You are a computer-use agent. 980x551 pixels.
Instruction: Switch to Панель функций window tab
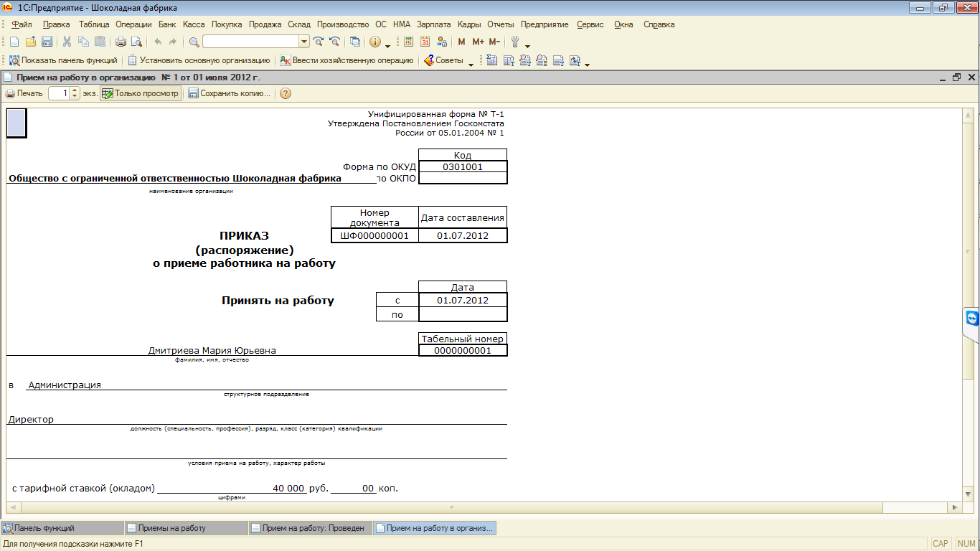(x=62, y=528)
